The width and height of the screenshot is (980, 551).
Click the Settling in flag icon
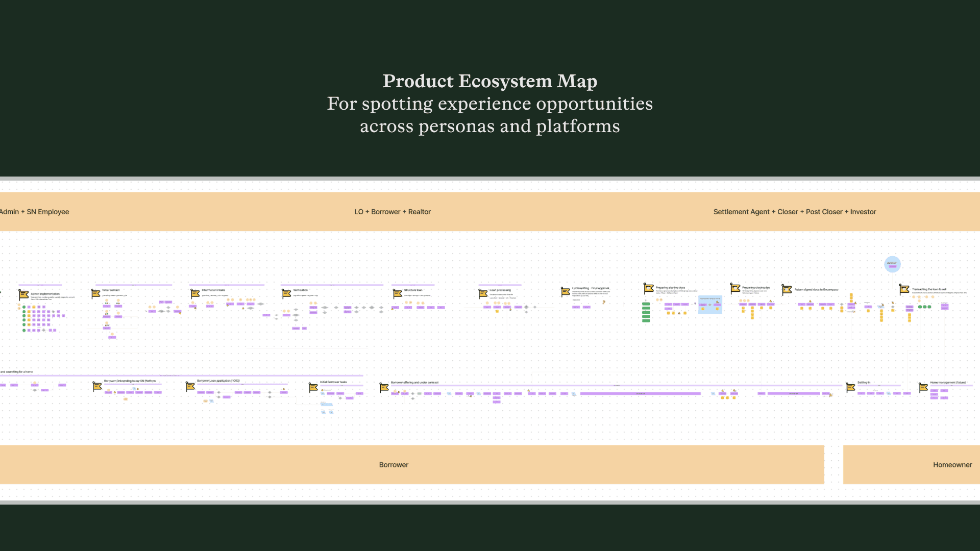[850, 388]
